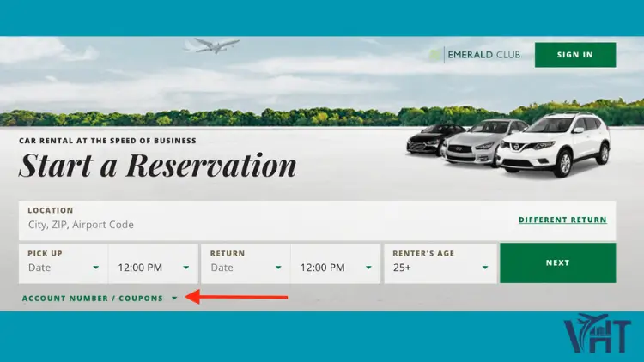Open the Return date dropdown
This screenshot has width=644, height=362.
click(x=245, y=268)
